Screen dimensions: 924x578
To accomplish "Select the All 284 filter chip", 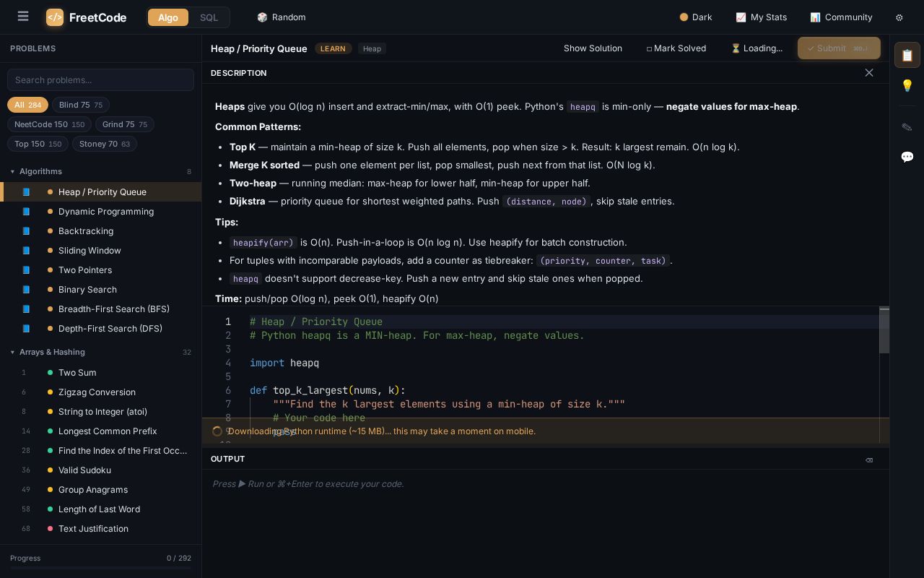I will (27, 105).
